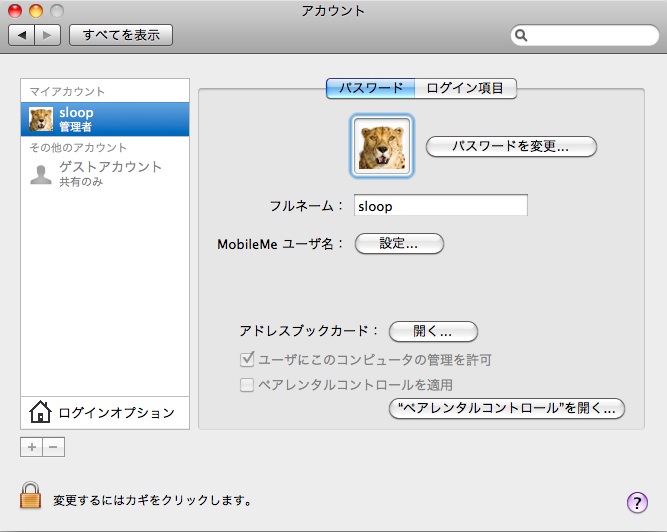The width and height of the screenshot is (667, 532).
Task: Click the フルネーム text field
Action: pyautogui.click(x=441, y=205)
